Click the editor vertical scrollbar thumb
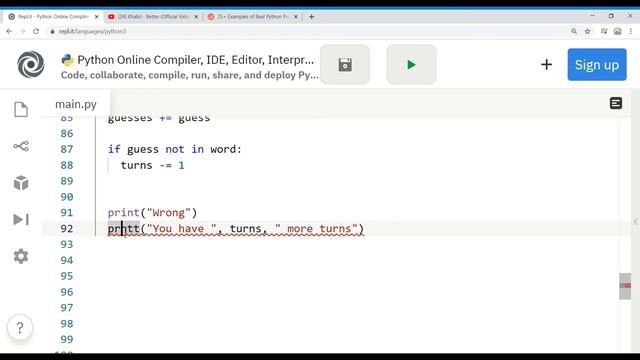Image resolution: width=640 pixels, height=360 pixels. click(625, 286)
